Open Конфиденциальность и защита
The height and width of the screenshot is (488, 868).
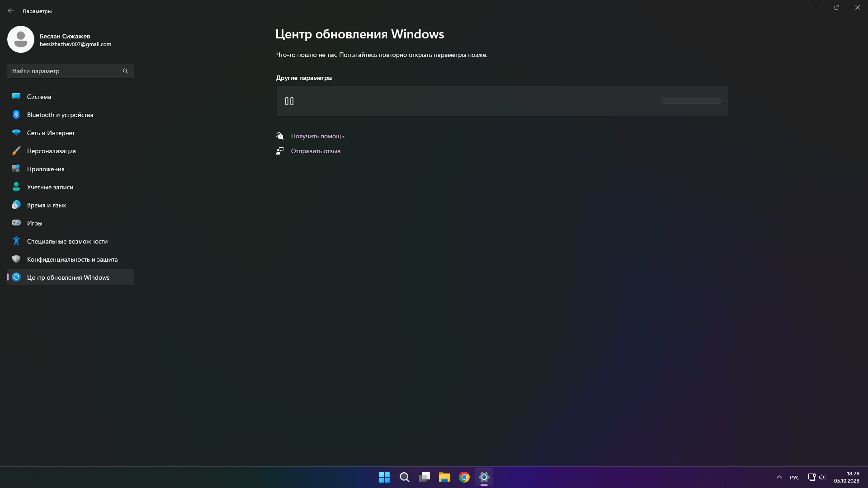tap(71, 259)
